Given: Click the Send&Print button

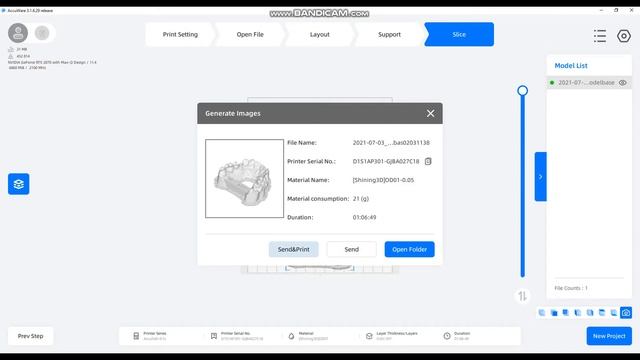Looking at the screenshot, I should coord(293,249).
